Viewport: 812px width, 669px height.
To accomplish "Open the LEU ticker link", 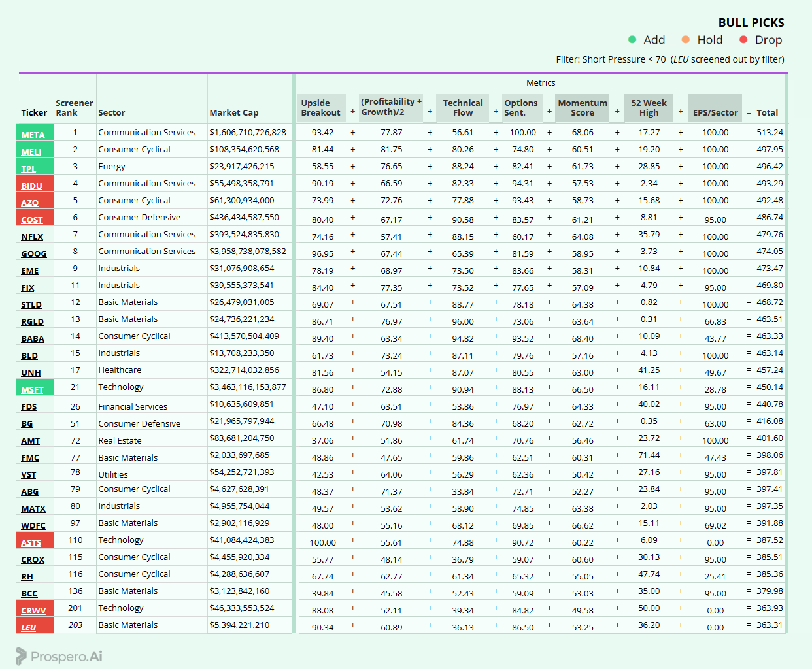I will click(x=28, y=627).
